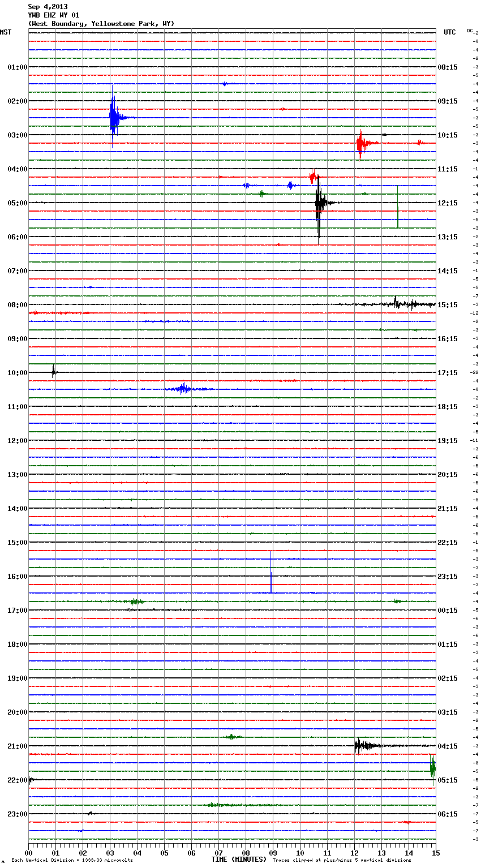This screenshot has width=481, height=868.
Task: Click minute '00' tick label on time axis
Action: click(x=28, y=853)
